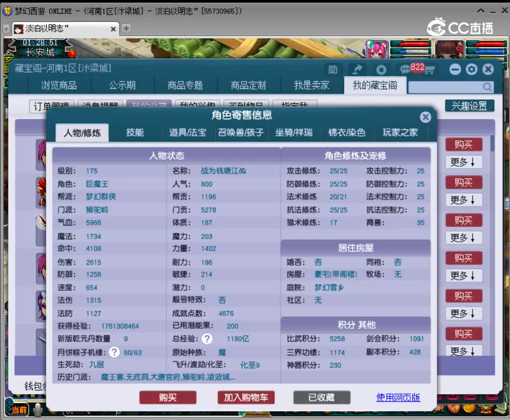Click fourth 购买 button in right list
510x420 pixels.
464,258
